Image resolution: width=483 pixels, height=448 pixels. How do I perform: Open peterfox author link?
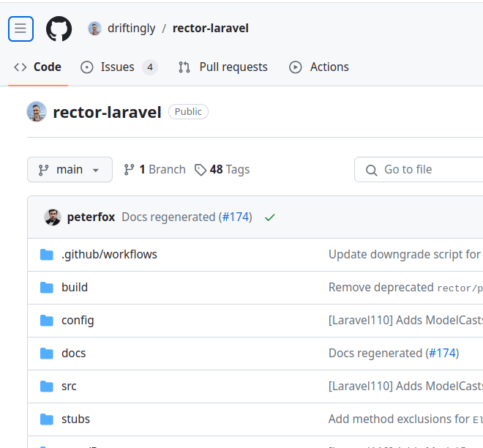(x=91, y=217)
